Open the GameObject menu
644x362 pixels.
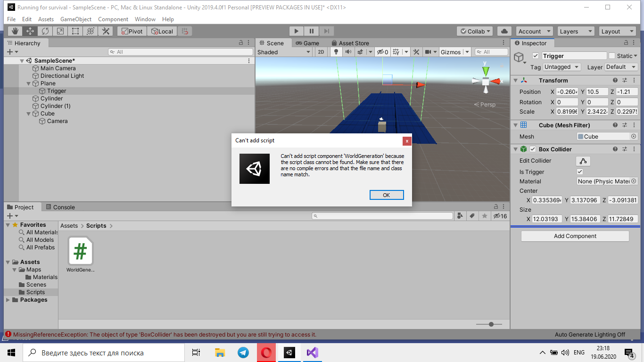coord(76,19)
